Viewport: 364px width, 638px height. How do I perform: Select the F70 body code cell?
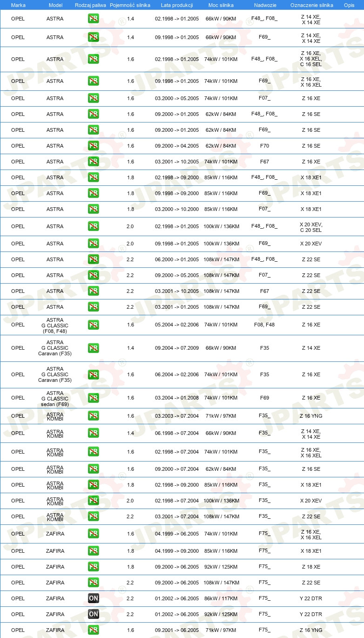[264, 146]
